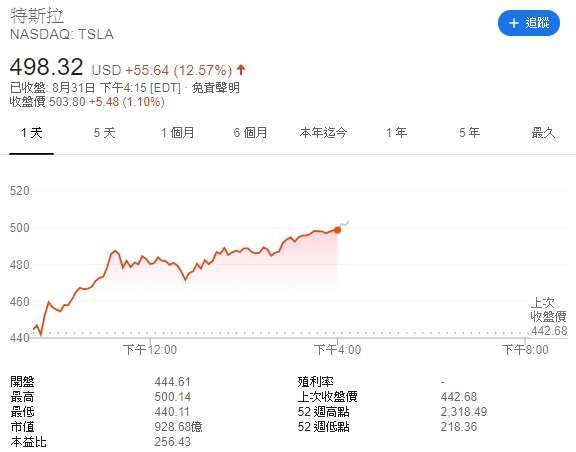
Task: Click the 特斯拉 stock title
Action: click(37, 16)
